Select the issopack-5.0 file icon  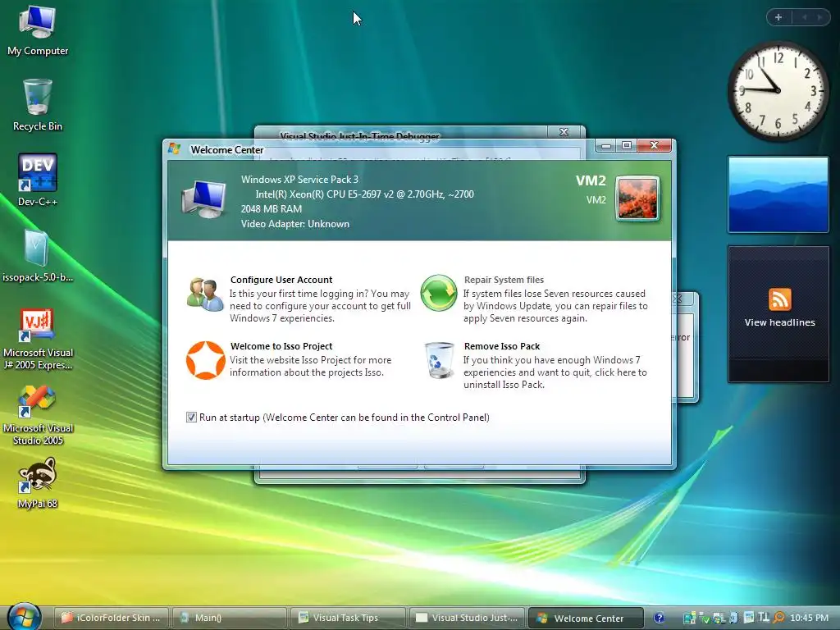38,256
